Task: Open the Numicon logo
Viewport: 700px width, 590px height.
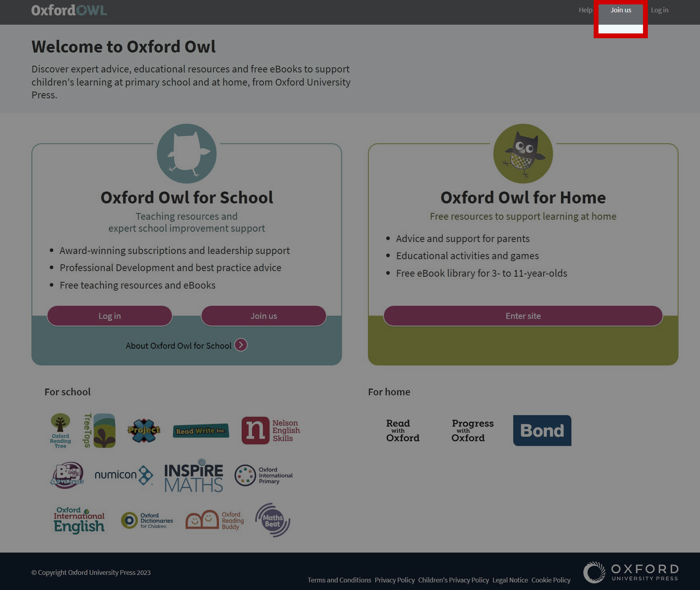Action: (x=124, y=475)
